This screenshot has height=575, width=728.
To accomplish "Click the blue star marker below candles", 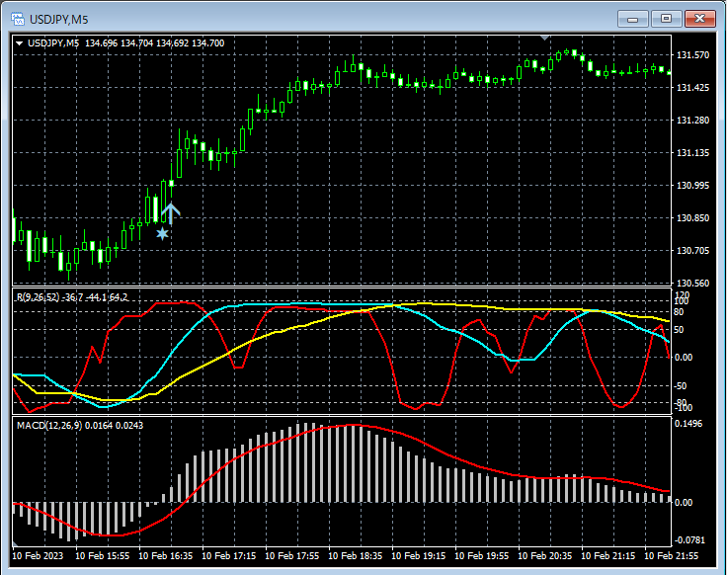I will point(162,234).
